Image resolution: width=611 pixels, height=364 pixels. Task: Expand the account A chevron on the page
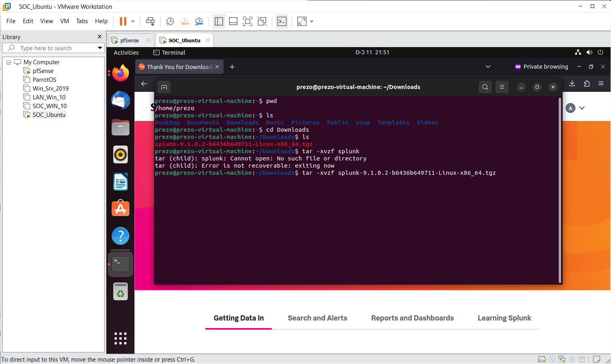click(582, 108)
